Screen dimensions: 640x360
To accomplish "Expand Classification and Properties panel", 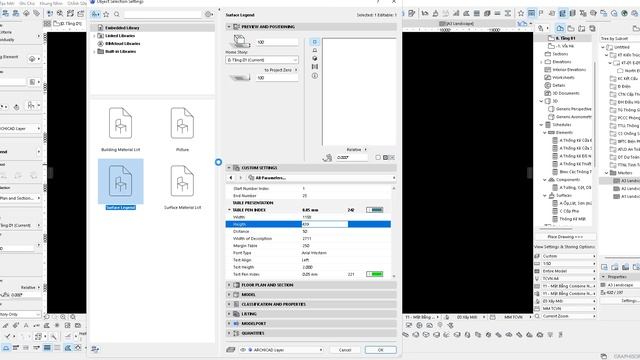I will pos(229,304).
